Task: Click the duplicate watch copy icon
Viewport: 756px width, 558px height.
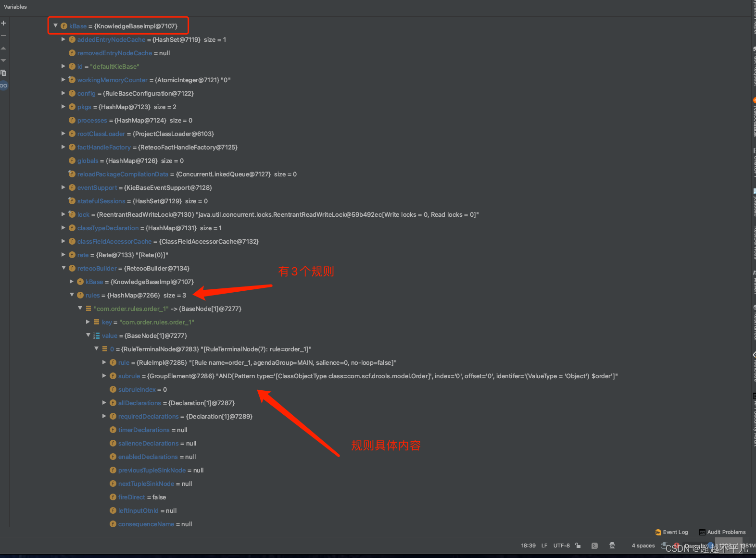Action: (3, 73)
